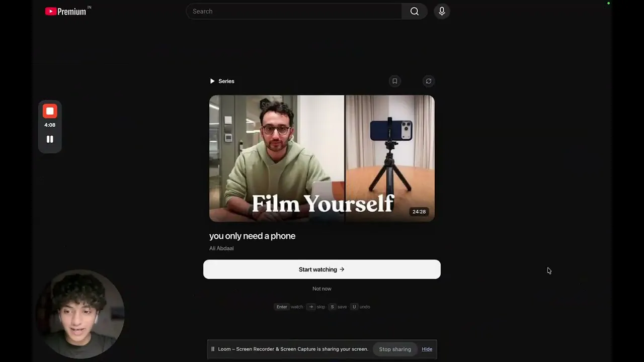
Task: Click Stop sharing button
Action: [x=395, y=349]
